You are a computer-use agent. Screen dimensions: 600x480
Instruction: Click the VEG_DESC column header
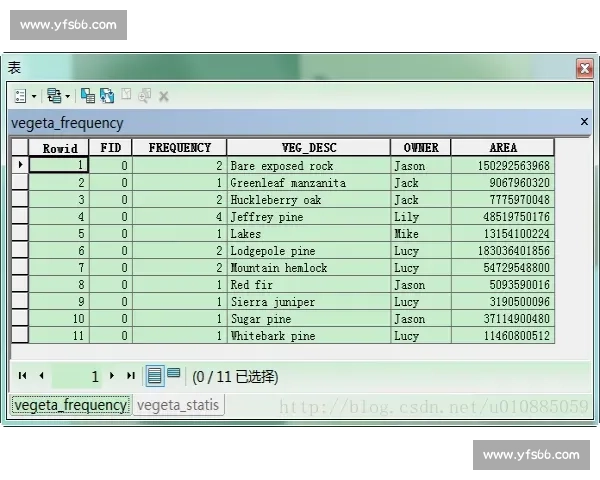coord(308,148)
